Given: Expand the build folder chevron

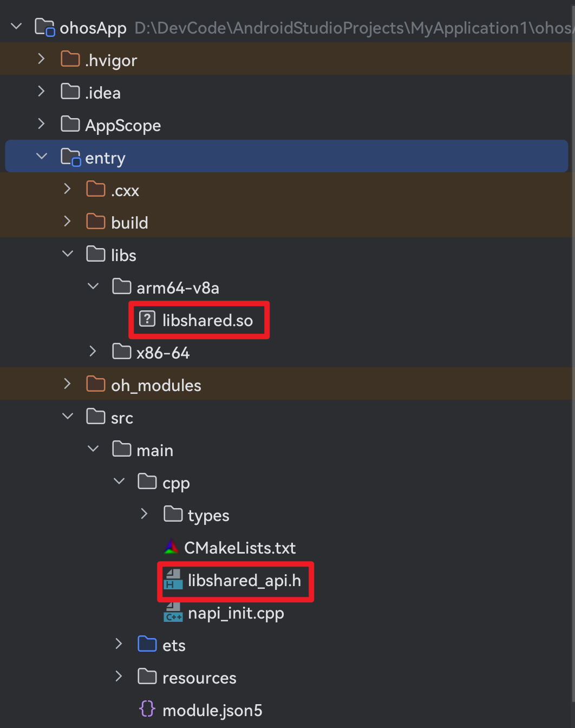Looking at the screenshot, I should [x=67, y=221].
